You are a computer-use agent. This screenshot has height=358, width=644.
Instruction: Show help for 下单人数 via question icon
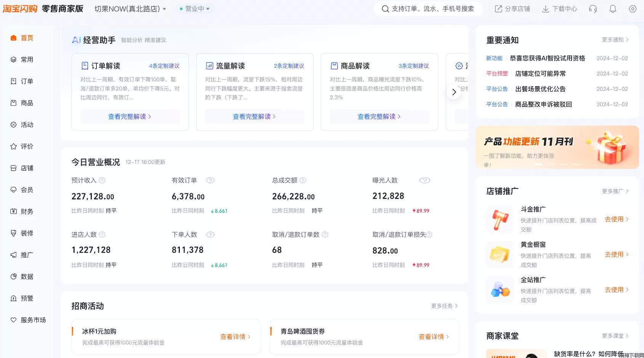210,234
